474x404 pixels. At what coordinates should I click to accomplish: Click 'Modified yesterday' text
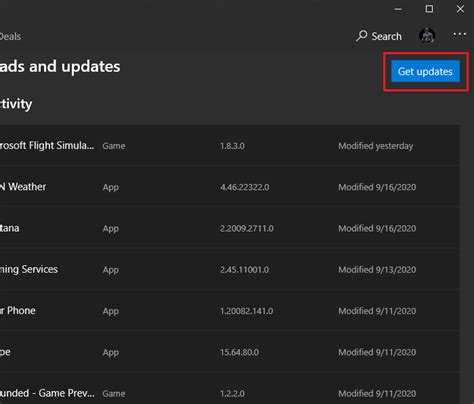pos(376,146)
